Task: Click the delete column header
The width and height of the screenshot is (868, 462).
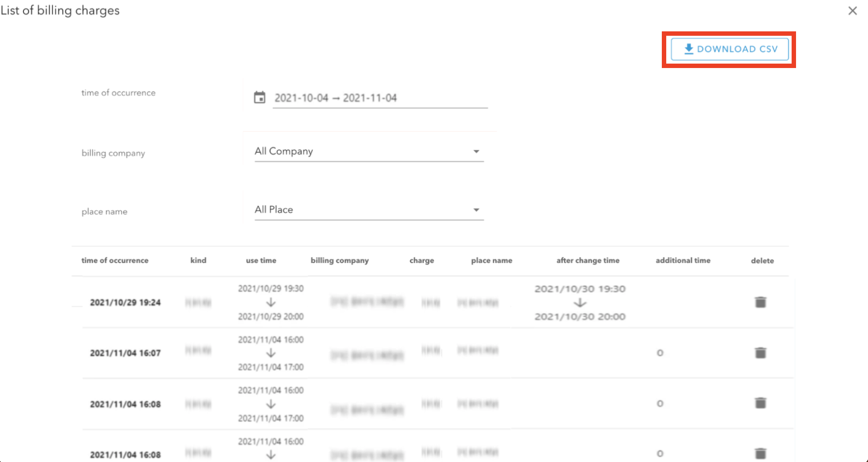Action: coord(762,261)
